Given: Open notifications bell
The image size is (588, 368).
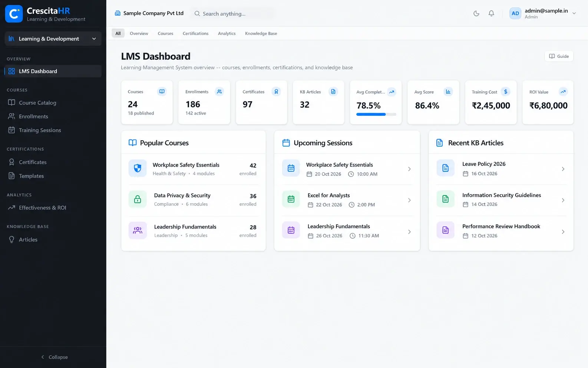Looking at the screenshot, I should point(491,13).
